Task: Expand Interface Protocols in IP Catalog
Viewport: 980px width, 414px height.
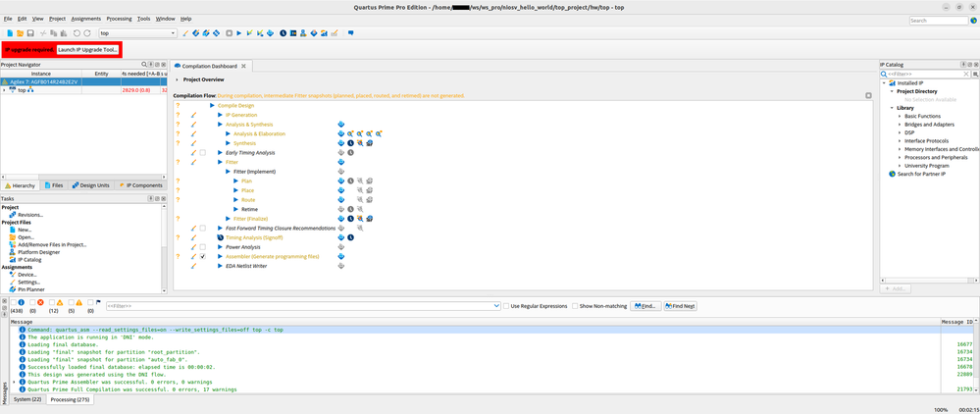Action: click(x=899, y=141)
